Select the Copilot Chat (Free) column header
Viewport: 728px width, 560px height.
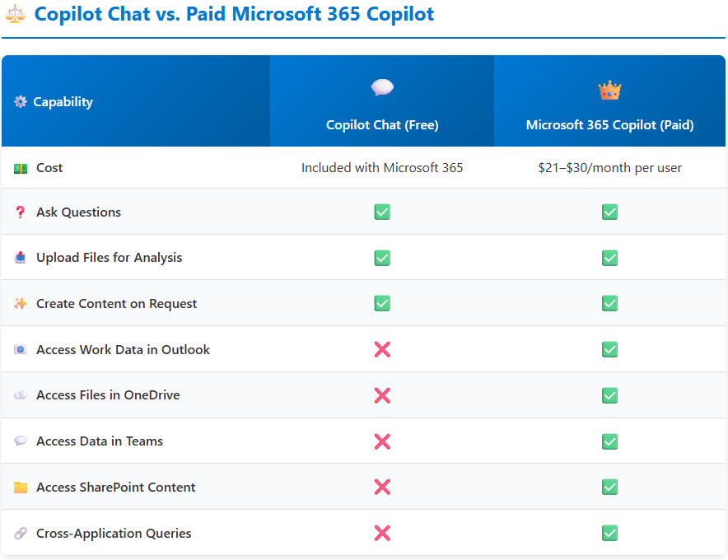pyautogui.click(x=381, y=124)
